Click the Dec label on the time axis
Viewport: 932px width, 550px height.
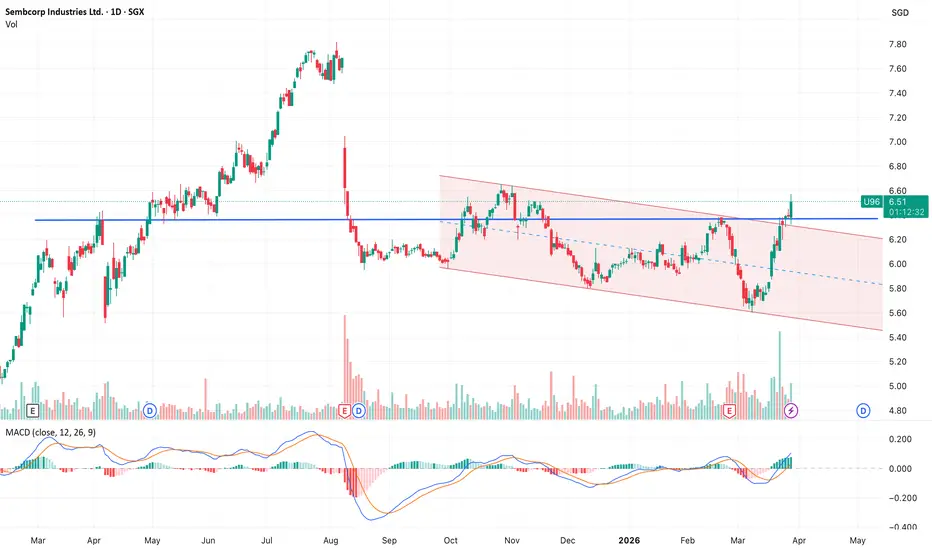[x=568, y=540]
